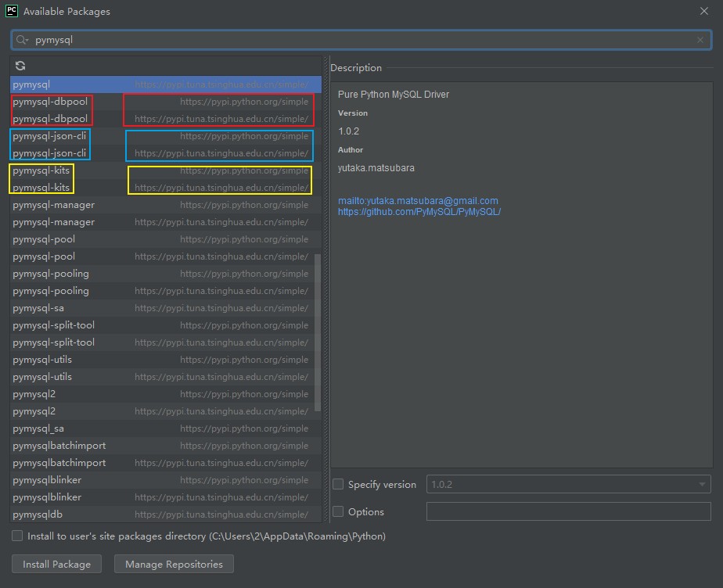
Task: Select pymysql2 from pypi.python.org
Action: (166, 394)
